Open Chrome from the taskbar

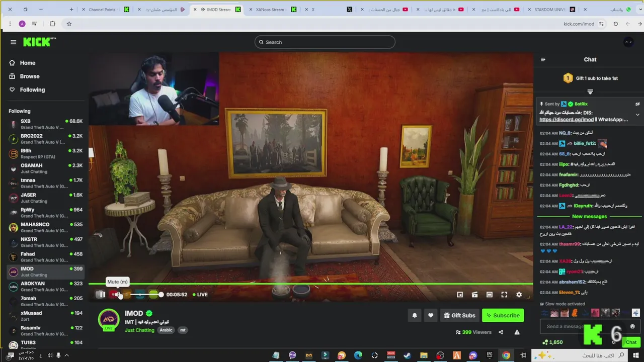tap(506, 355)
